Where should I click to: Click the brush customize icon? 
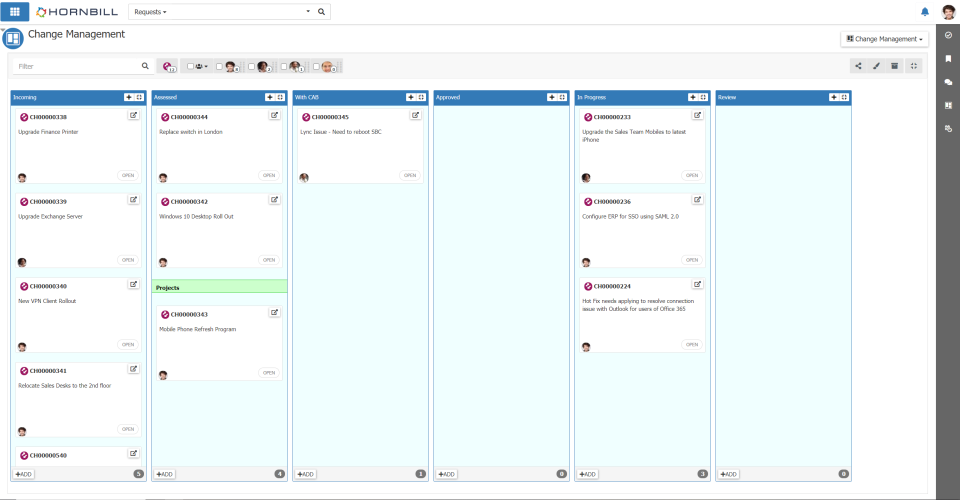click(x=876, y=66)
